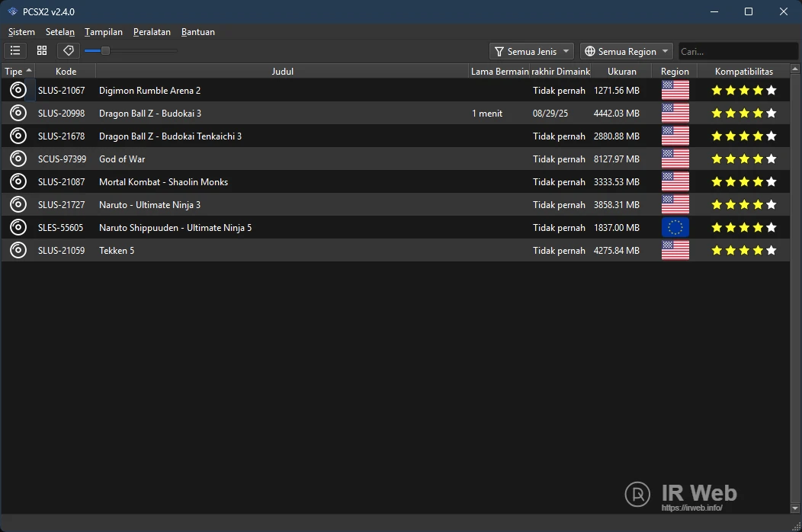Click the Cari search field
Screen dimensions: 802x532
tap(738, 51)
